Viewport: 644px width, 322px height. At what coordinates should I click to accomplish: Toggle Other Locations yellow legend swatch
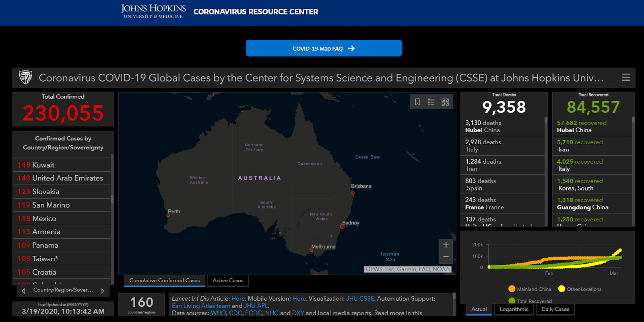pyautogui.click(x=562, y=289)
